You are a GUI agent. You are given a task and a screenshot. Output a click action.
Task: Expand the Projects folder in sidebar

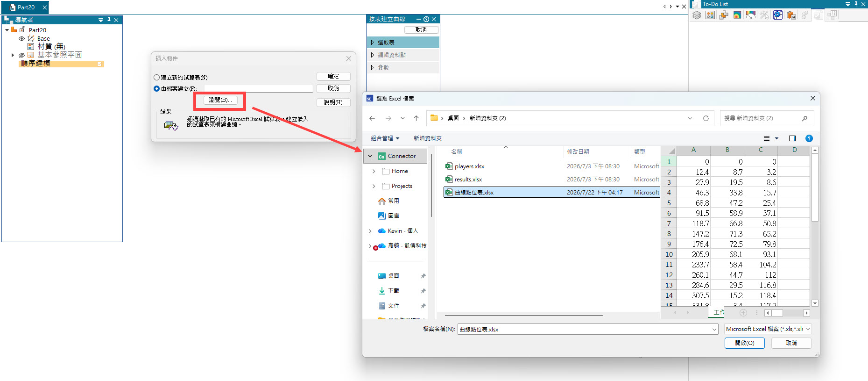click(374, 186)
